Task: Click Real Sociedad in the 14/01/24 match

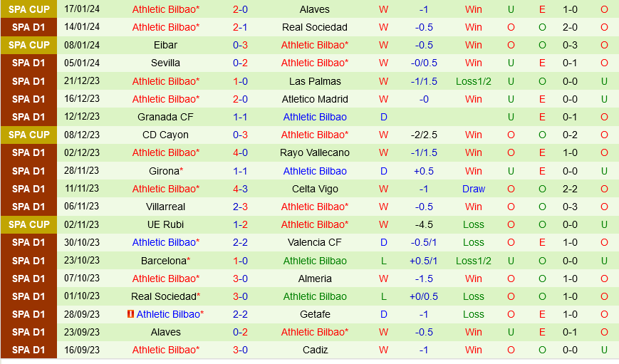Action: [x=315, y=27]
